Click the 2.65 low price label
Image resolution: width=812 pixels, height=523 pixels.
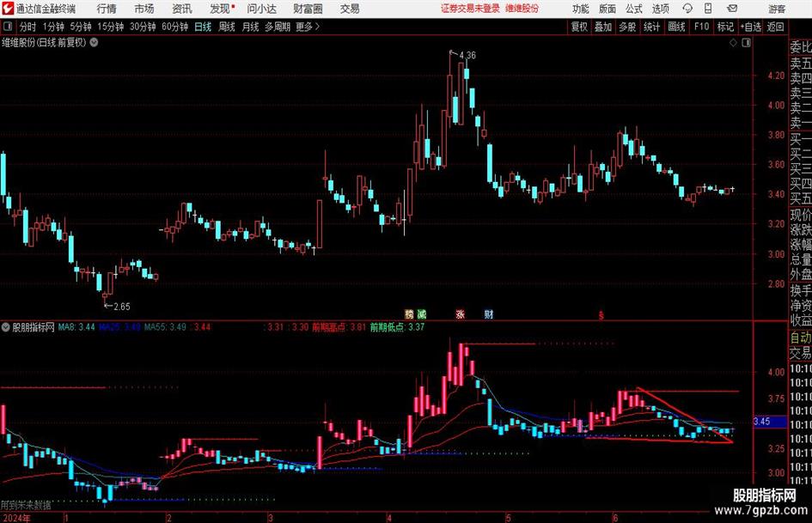pos(122,307)
